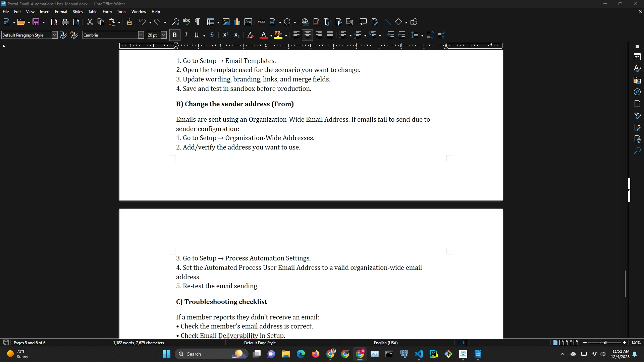Expand the Paragraph Style dropdown

point(54,35)
